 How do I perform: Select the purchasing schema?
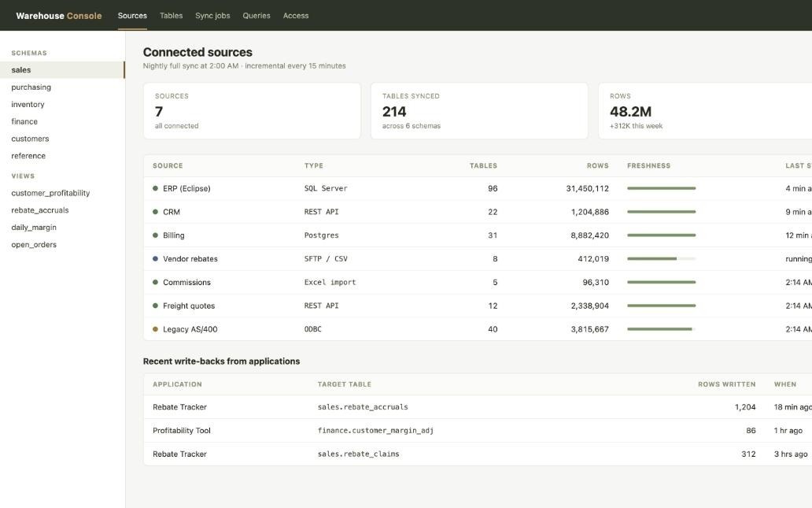[x=62, y=87]
